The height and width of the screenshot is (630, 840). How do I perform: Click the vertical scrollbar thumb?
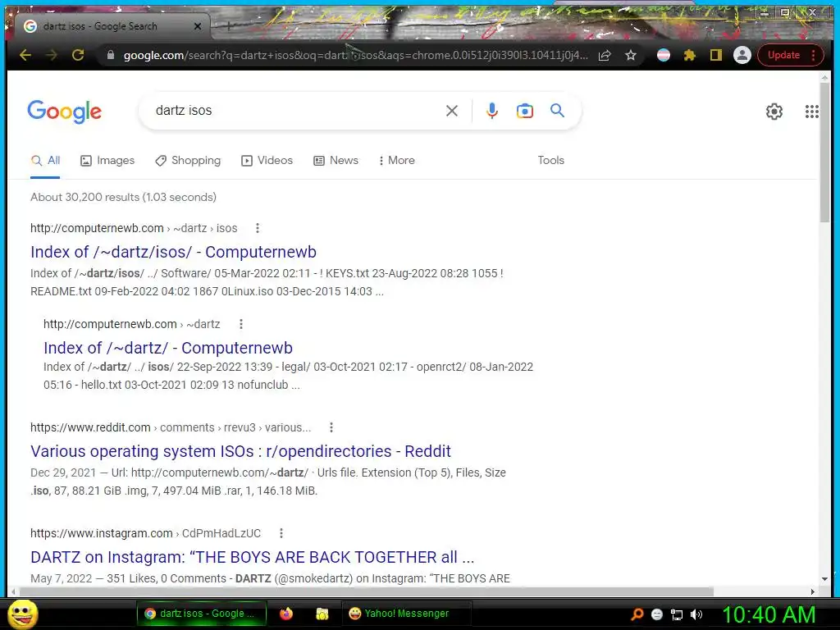coord(824,153)
